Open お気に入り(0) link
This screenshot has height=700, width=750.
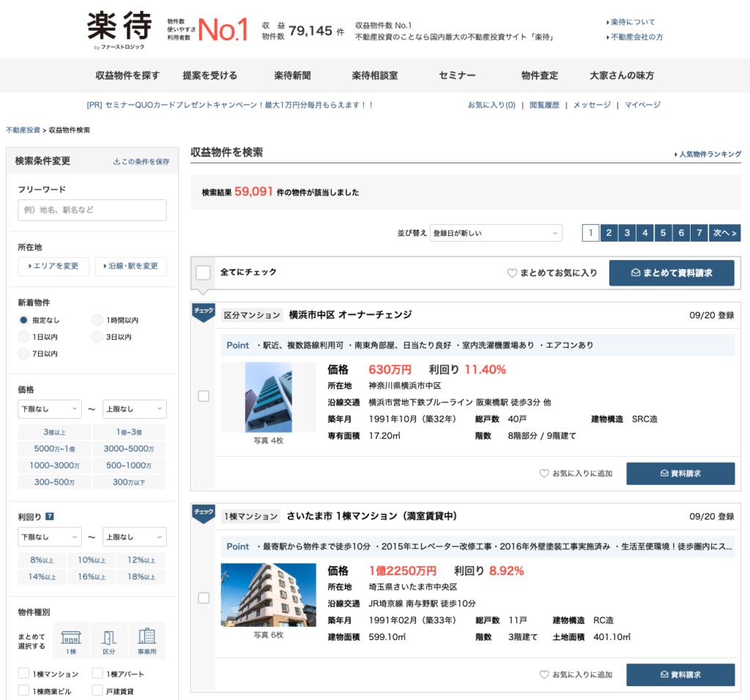pos(491,105)
